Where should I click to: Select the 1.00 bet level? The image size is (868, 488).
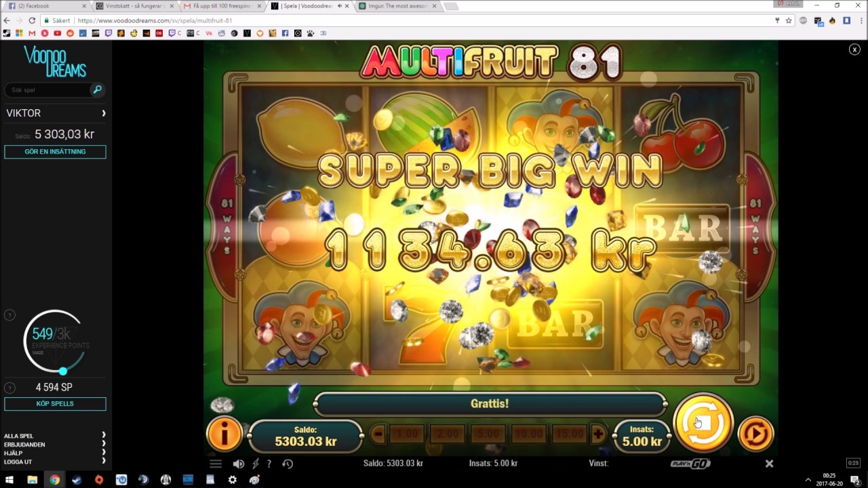pyautogui.click(x=407, y=434)
